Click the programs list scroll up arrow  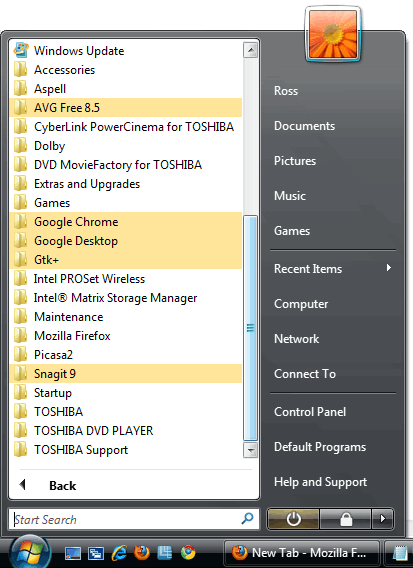click(x=250, y=50)
